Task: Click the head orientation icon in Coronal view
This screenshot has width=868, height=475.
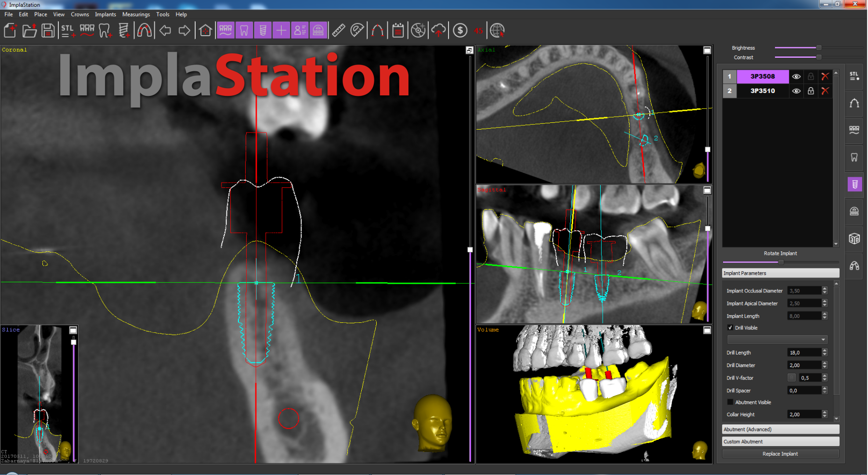Action: [433, 423]
